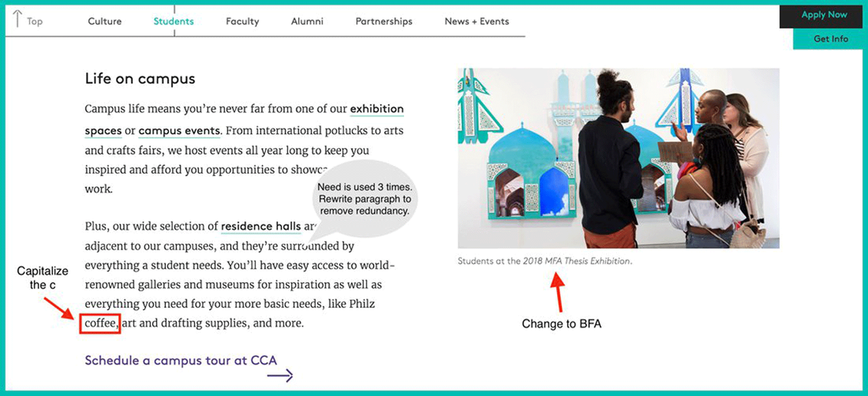Screen dimensions: 868x396
Task: Click the purple arrow under campus tour link
Action: click(x=280, y=377)
